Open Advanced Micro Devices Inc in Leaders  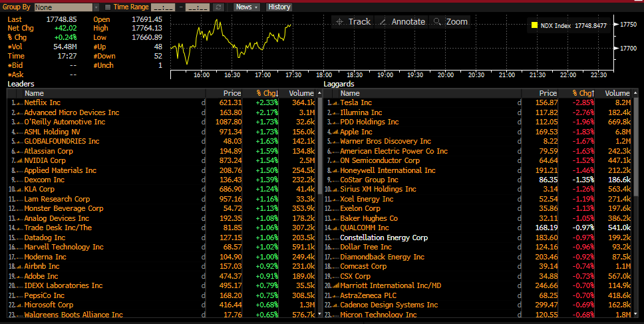(72, 112)
